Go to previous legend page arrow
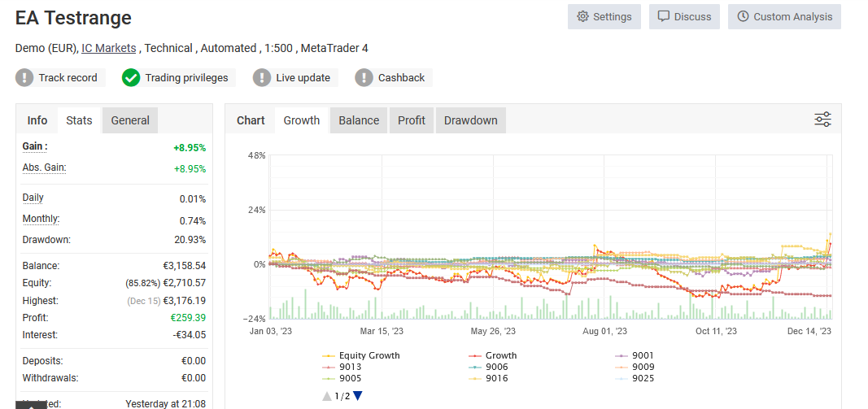The height and width of the screenshot is (409, 868). (x=327, y=396)
